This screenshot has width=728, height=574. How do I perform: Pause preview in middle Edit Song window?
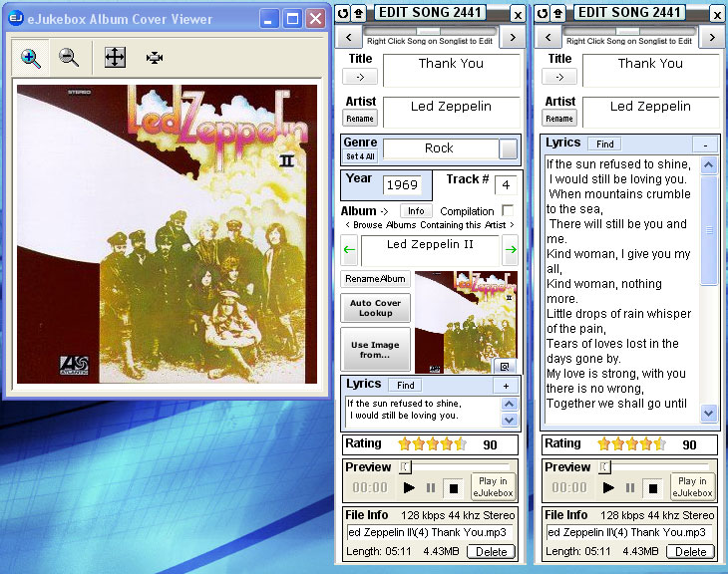tap(431, 487)
